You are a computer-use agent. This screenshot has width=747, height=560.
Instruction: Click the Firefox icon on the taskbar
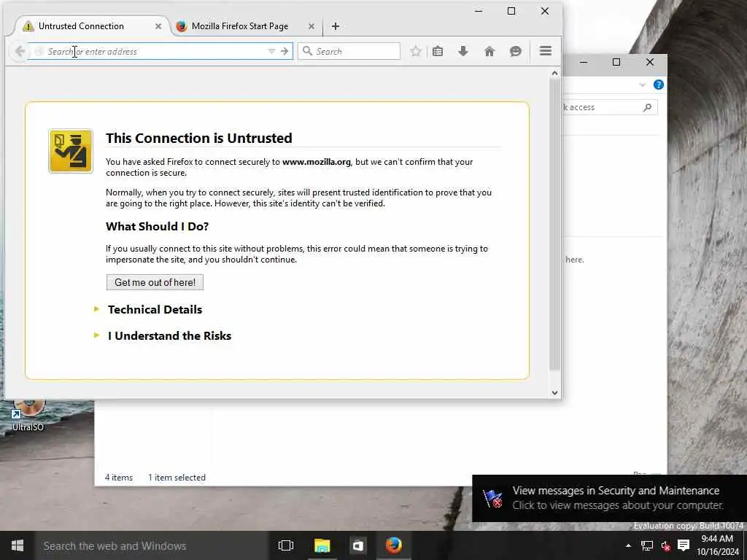coord(393,545)
